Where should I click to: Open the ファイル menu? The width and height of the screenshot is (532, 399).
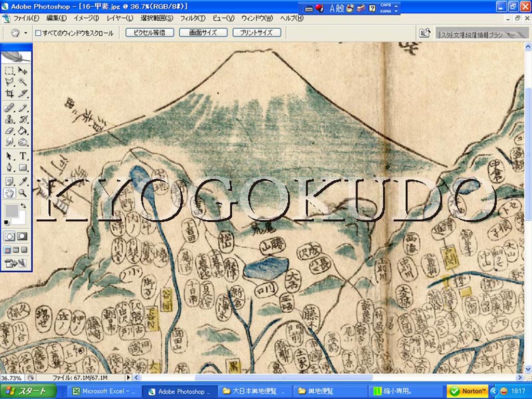point(26,18)
